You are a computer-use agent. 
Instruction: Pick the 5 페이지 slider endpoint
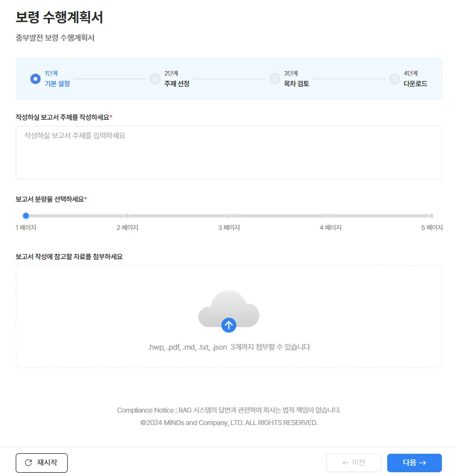tap(431, 216)
